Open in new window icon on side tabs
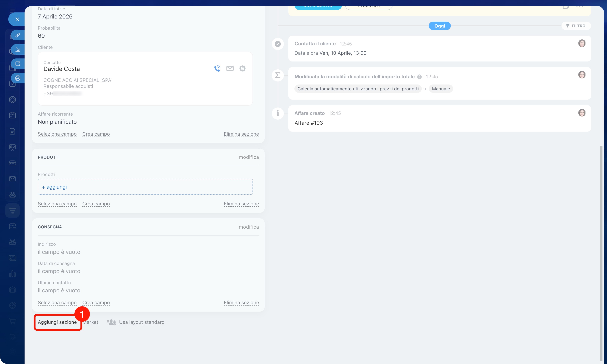This screenshot has width=607, height=364. click(18, 64)
